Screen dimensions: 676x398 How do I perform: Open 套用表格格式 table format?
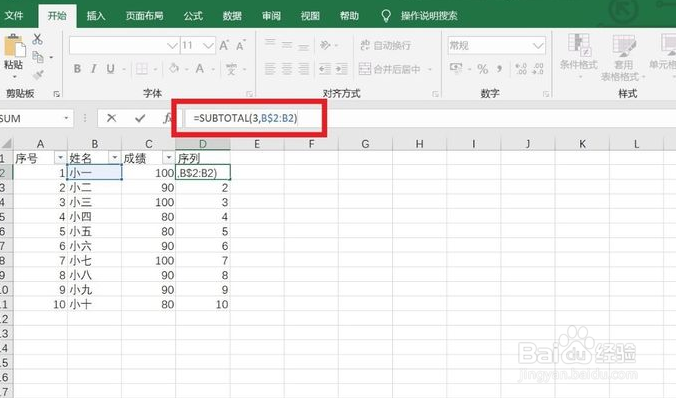tap(623, 59)
